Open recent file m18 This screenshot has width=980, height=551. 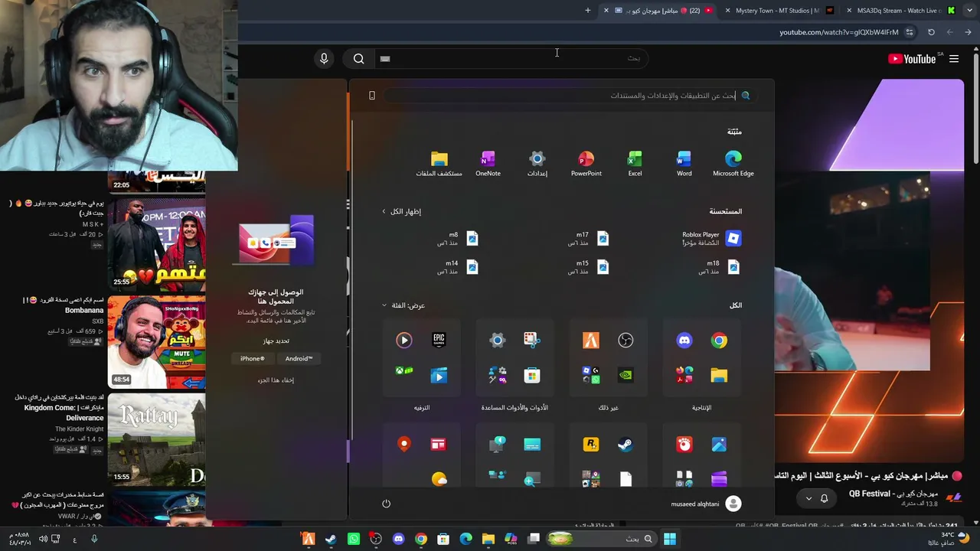[x=718, y=267]
